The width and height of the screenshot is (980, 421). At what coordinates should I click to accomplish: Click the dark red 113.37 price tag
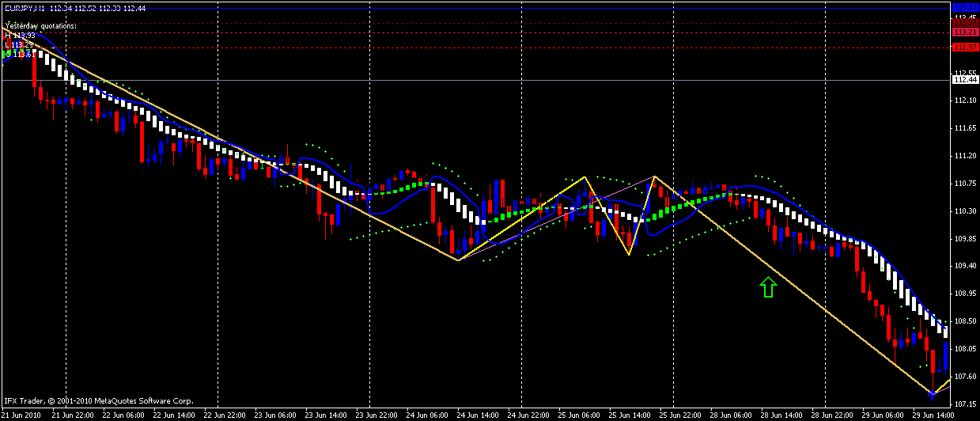point(965,24)
